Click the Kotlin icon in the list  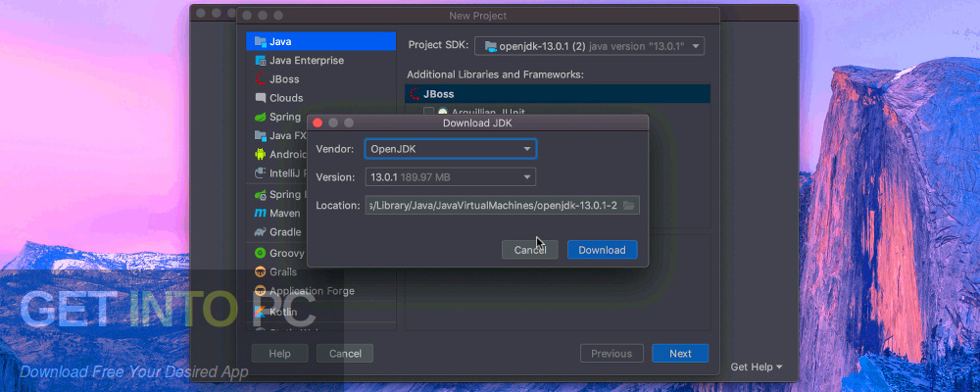(260, 312)
